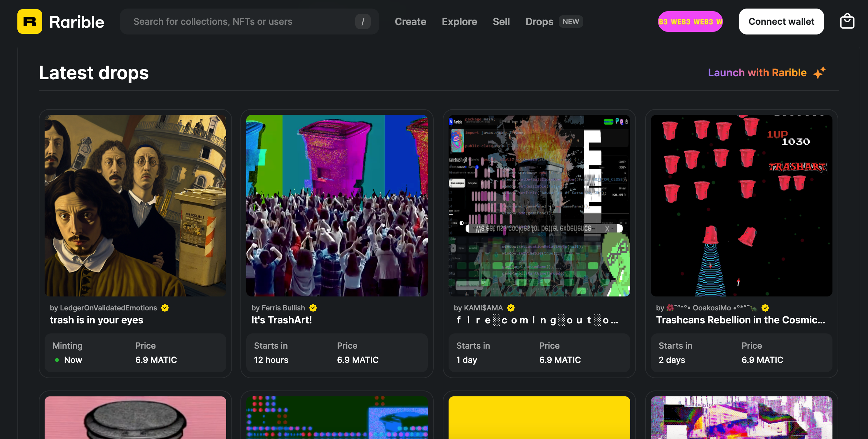This screenshot has height=439, width=868.
Task: Click the Minting 'Now' status text
Action: tap(73, 360)
